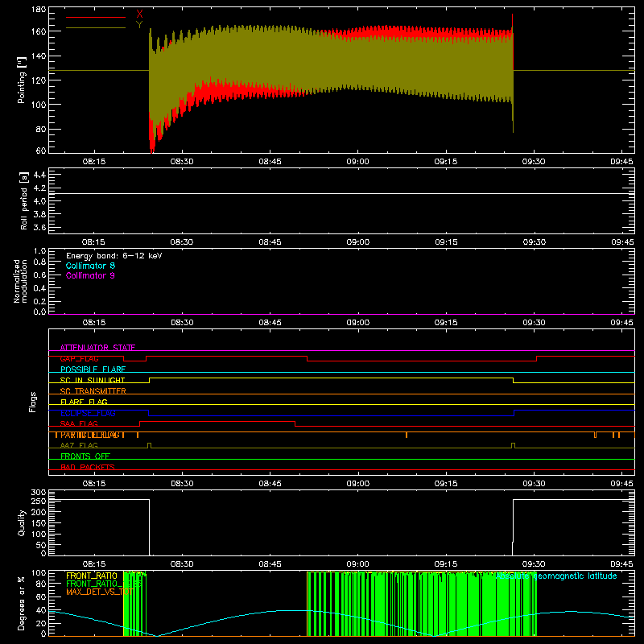
Task: Click the A_Z_FLAG pulse near 09:26
Action: [513, 446]
